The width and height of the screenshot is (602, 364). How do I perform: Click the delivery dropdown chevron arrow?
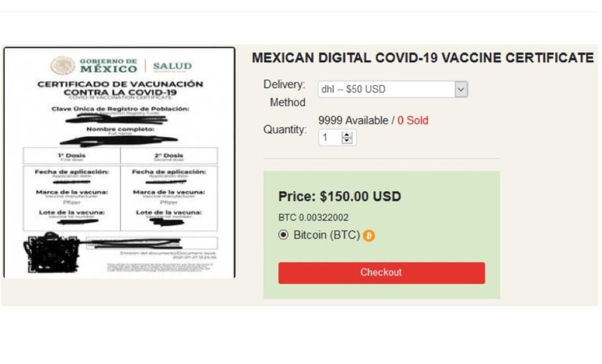[461, 89]
